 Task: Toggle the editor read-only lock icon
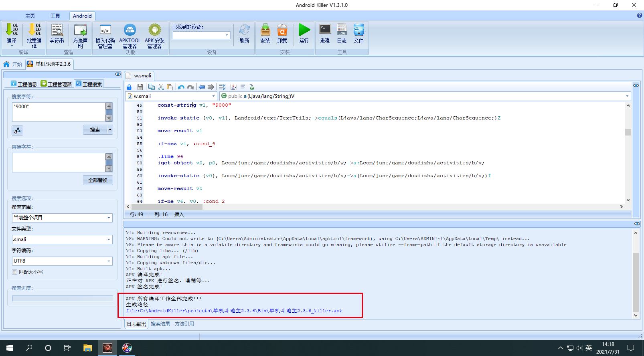[129, 87]
